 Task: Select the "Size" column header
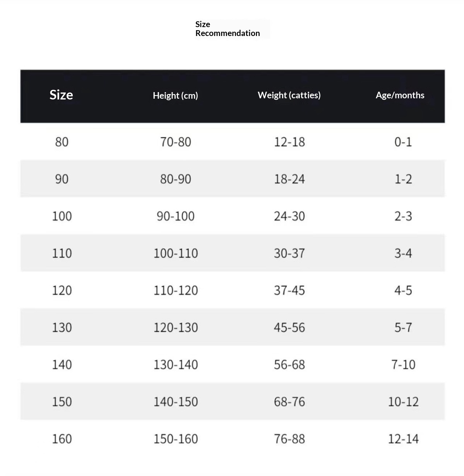[x=61, y=95]
